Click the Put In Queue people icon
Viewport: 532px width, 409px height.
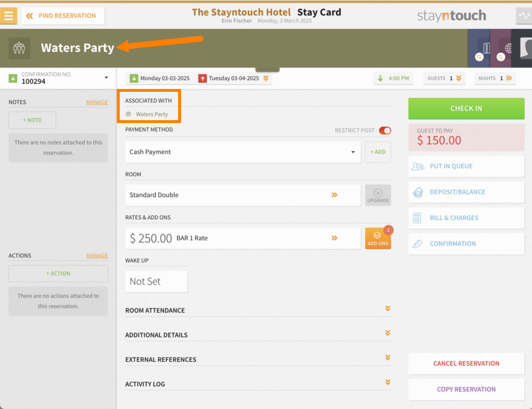[418, 166]
